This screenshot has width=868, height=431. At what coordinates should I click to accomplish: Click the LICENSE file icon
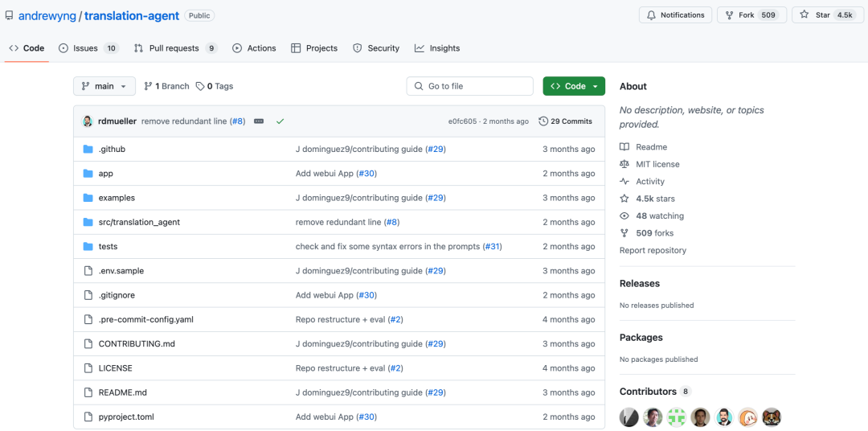pos(88,367)
